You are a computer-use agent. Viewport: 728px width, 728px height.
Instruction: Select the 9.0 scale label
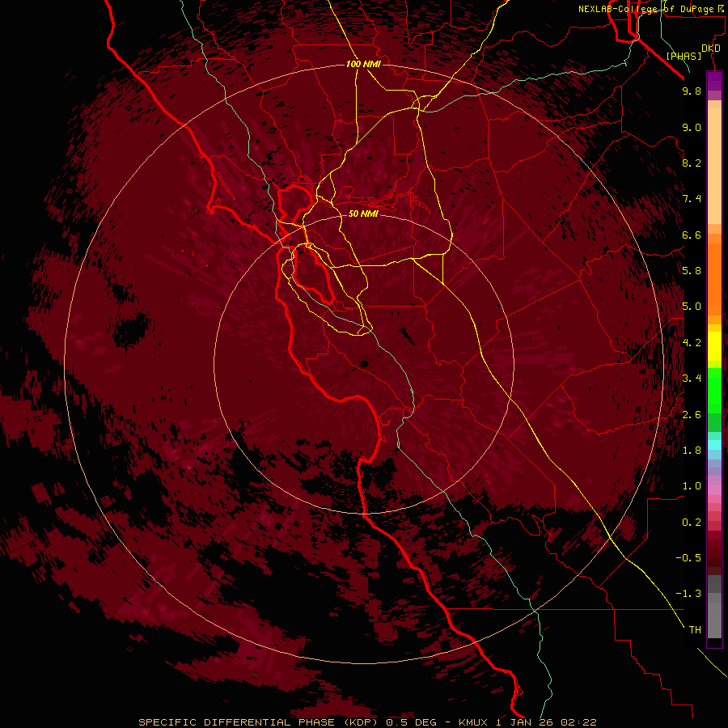point(692,127)
